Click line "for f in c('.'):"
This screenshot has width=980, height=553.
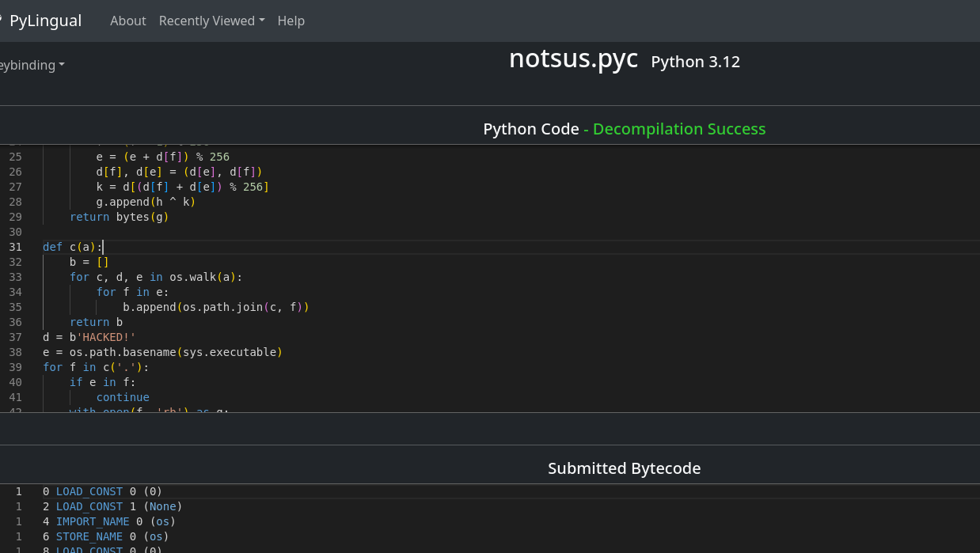(96, 367)
